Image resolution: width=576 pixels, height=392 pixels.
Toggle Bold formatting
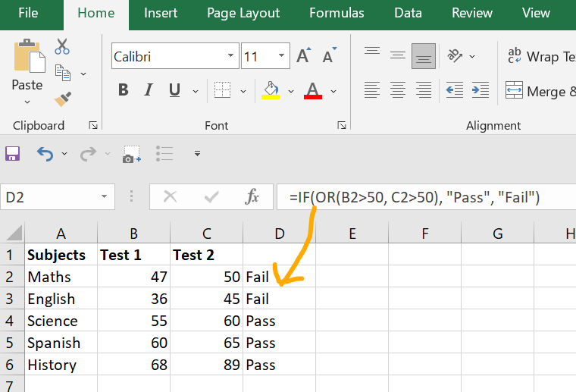[124, 90]
